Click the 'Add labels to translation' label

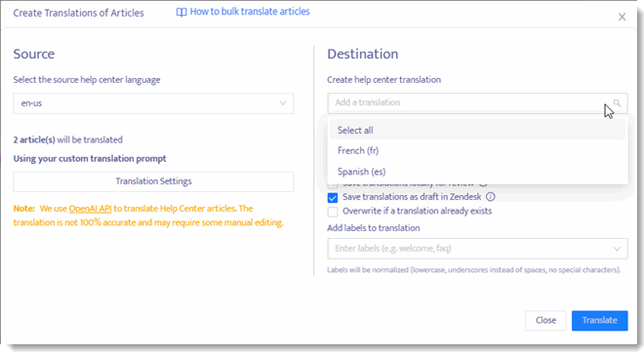374,228
